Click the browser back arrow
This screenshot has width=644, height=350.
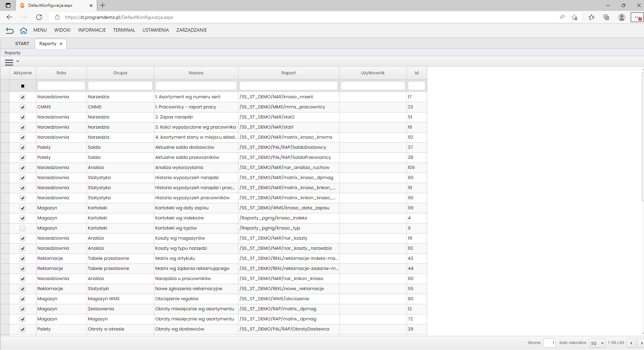9,17
